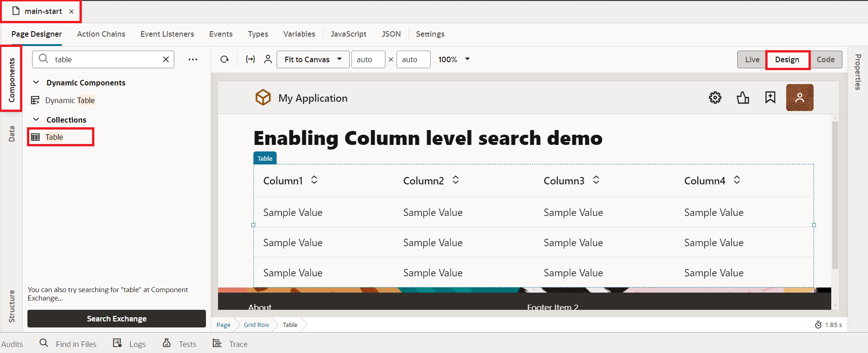Click the canvas vertical scrollbar
Viewport: 868px width, 353px height.
(835, 195)
